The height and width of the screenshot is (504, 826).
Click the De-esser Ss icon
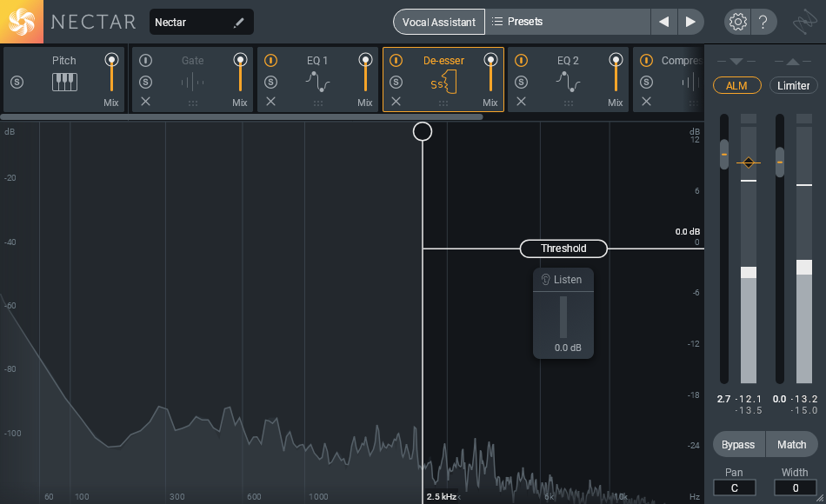point(443,83)
